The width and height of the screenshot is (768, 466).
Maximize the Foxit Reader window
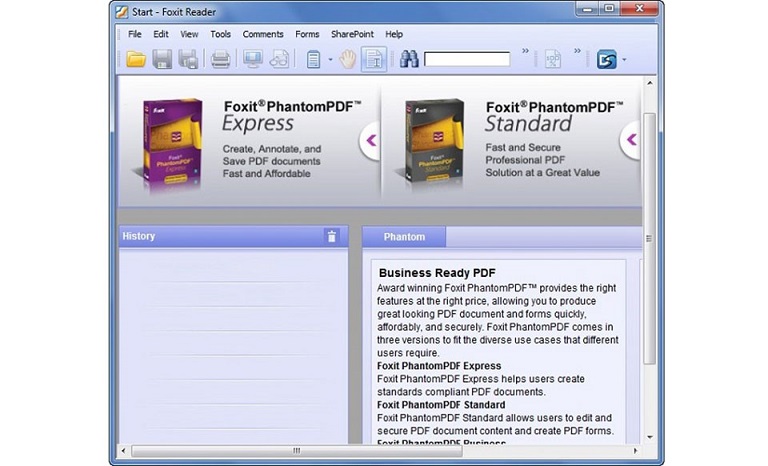tap(609, 8)
